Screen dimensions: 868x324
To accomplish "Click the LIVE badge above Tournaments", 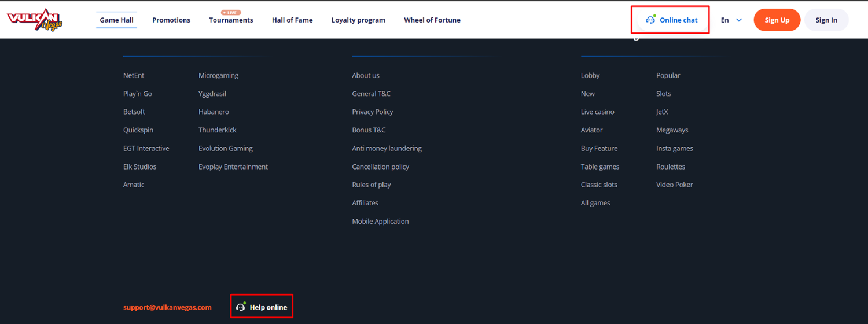I will [x=231, y=12].
